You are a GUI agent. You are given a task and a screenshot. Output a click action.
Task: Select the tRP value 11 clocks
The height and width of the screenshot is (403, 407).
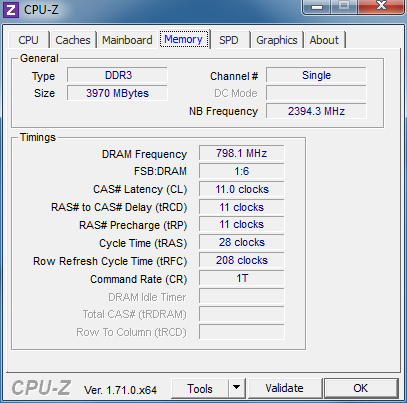[x=242, y=224]
